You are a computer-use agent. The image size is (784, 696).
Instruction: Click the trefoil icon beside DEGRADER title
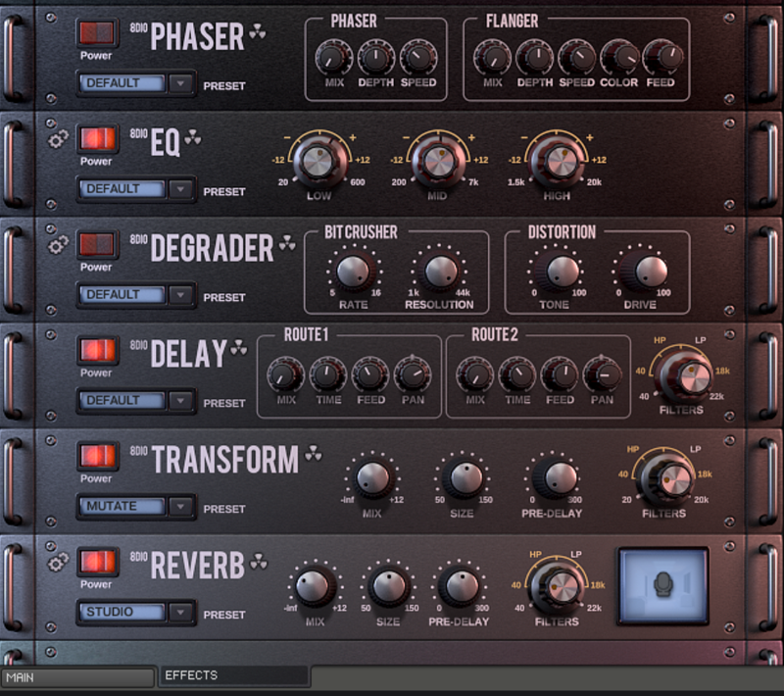click(x=287, y=243)
